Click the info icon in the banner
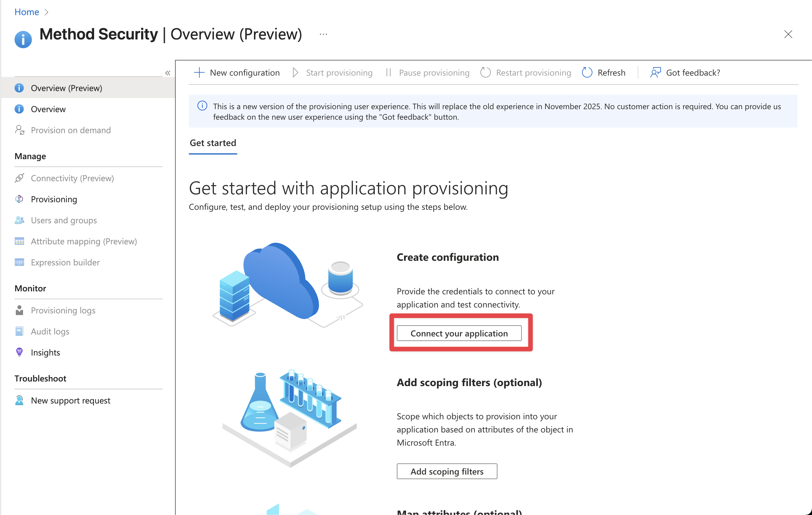Image resolution: width=812 pixels, height=515 pixels. (x=202, y=106)
